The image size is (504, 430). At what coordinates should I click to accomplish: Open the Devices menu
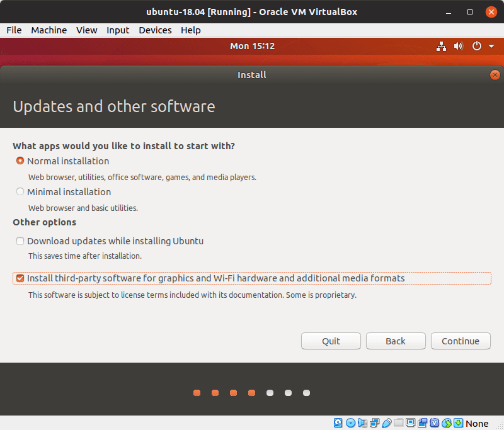click(x=155, y=30)
